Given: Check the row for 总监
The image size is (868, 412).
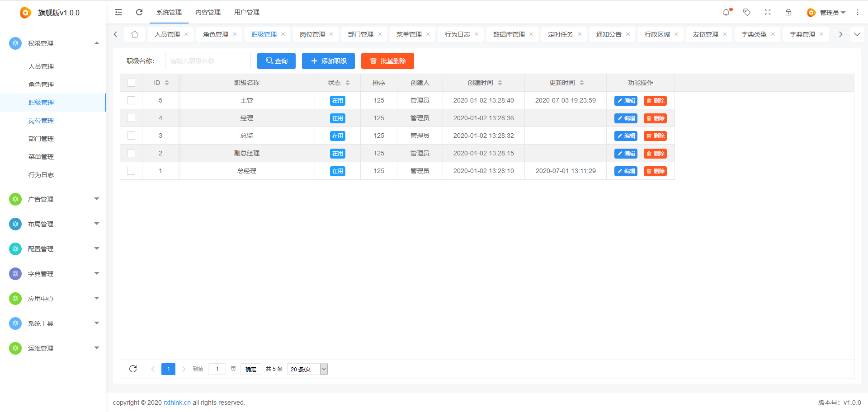Looking at the screenshot, I should [x=131, y=136].
